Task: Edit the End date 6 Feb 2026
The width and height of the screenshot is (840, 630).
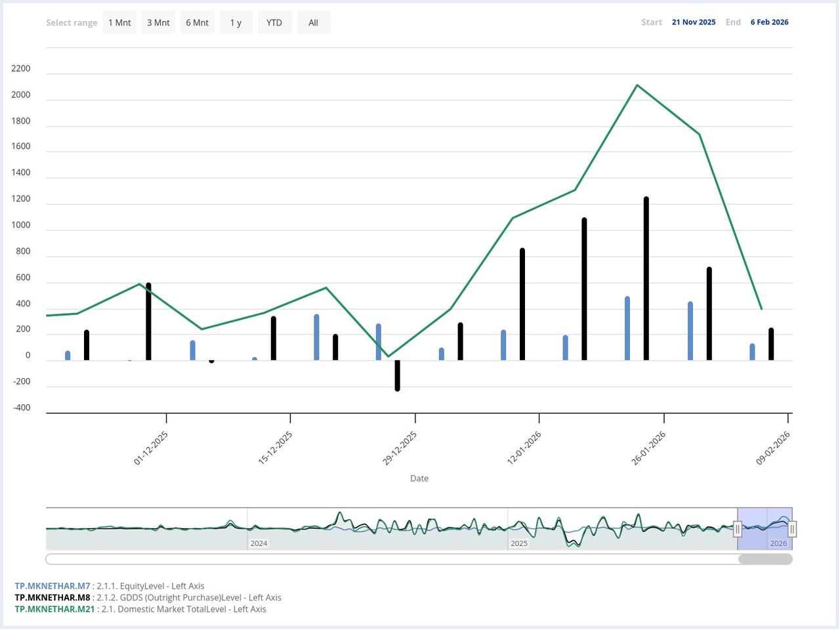Action: [x=769, y=22]
